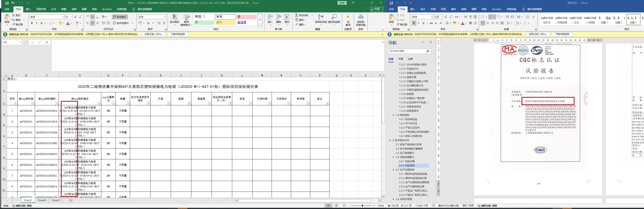Toggle Italic formatting in Excel ribbon
The width and height of the screenshot is (644, 209).
(37, 23)
